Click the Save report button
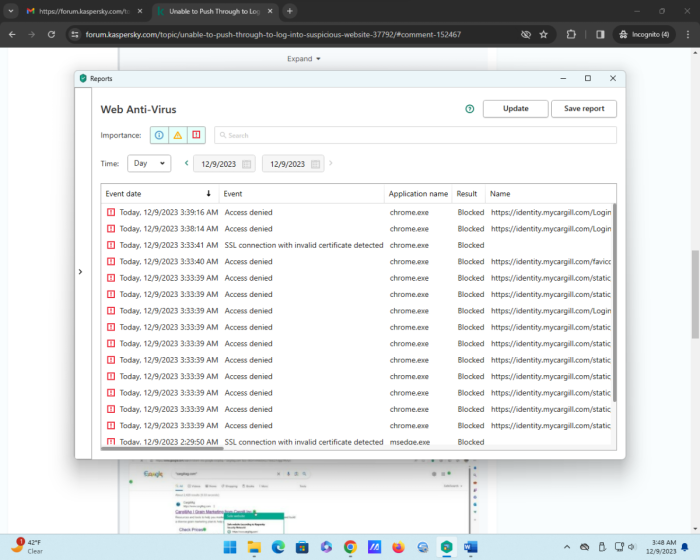700x560 pixels. click(584, 109)
